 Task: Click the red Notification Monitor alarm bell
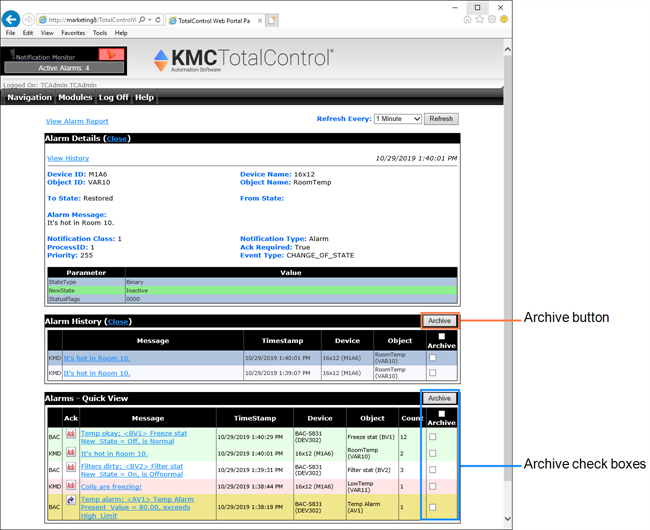point(111,54)
